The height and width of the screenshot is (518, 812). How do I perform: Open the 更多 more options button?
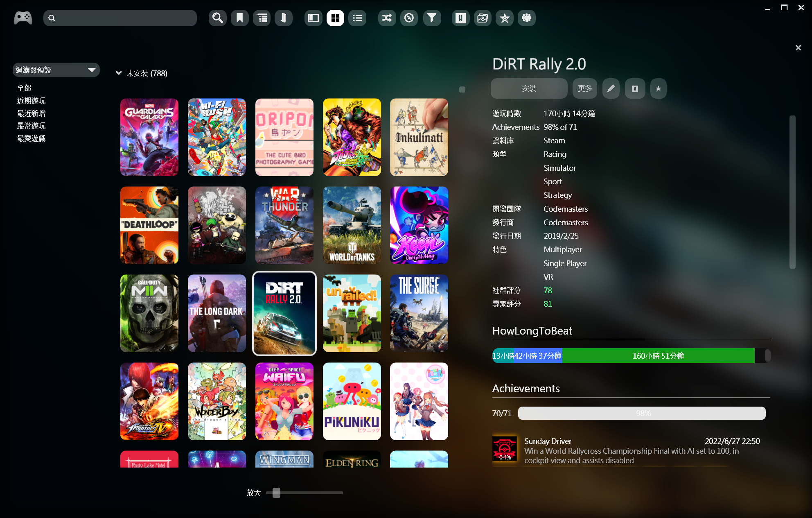[x=585, y=88]
